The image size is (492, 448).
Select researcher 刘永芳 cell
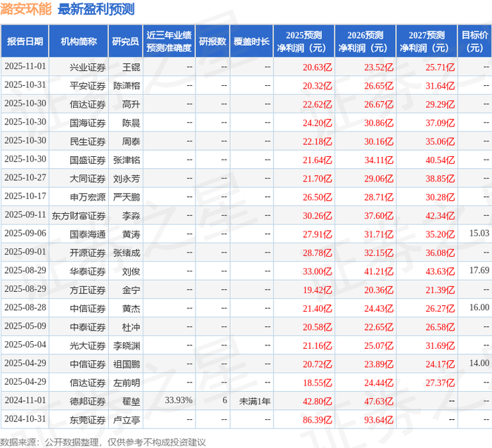coord(127,179)
